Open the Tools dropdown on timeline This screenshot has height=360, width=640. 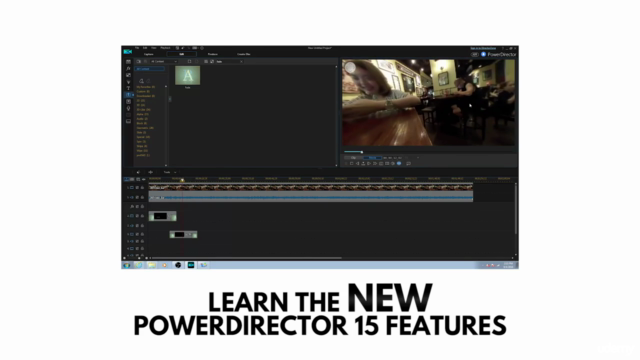[169, 172]
